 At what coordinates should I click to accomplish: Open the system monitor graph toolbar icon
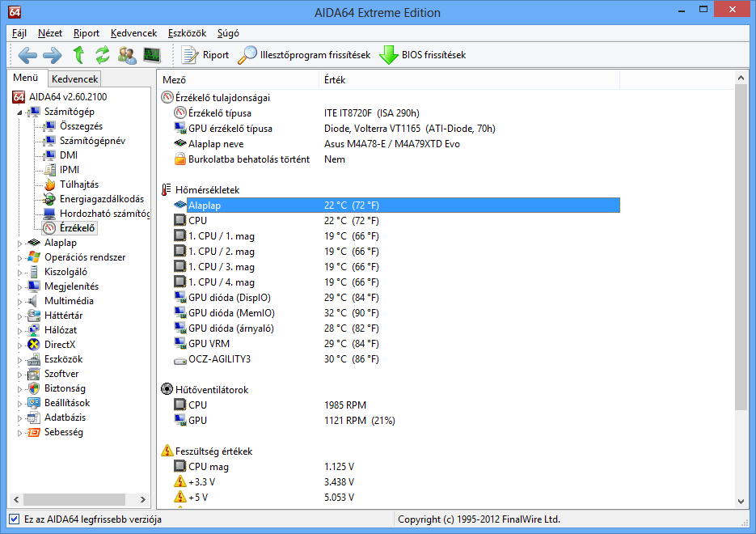click(152, 55)
